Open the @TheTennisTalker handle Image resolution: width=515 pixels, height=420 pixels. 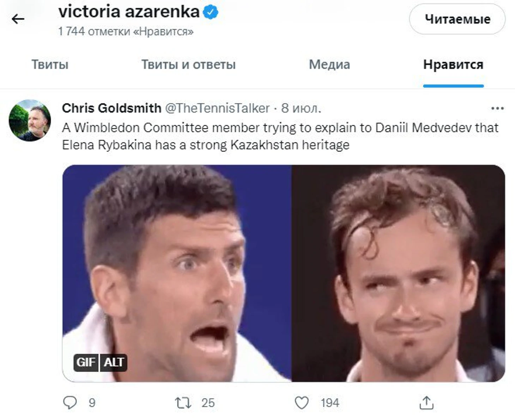click(217, 108)
